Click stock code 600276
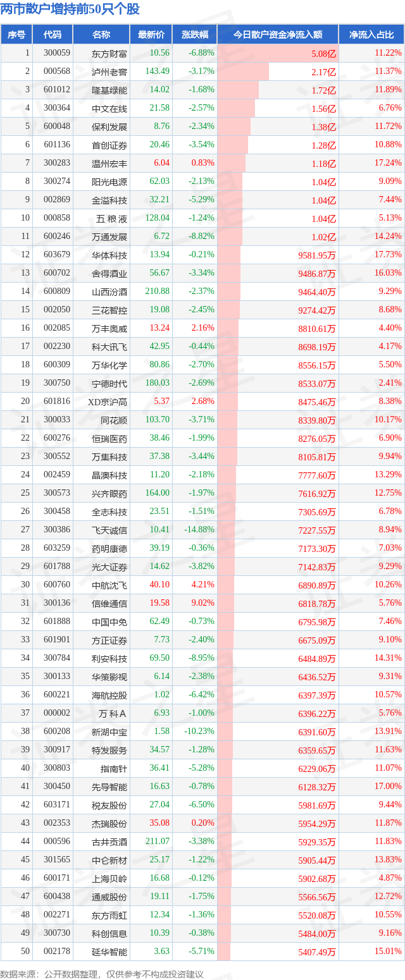 coord(57,438)
